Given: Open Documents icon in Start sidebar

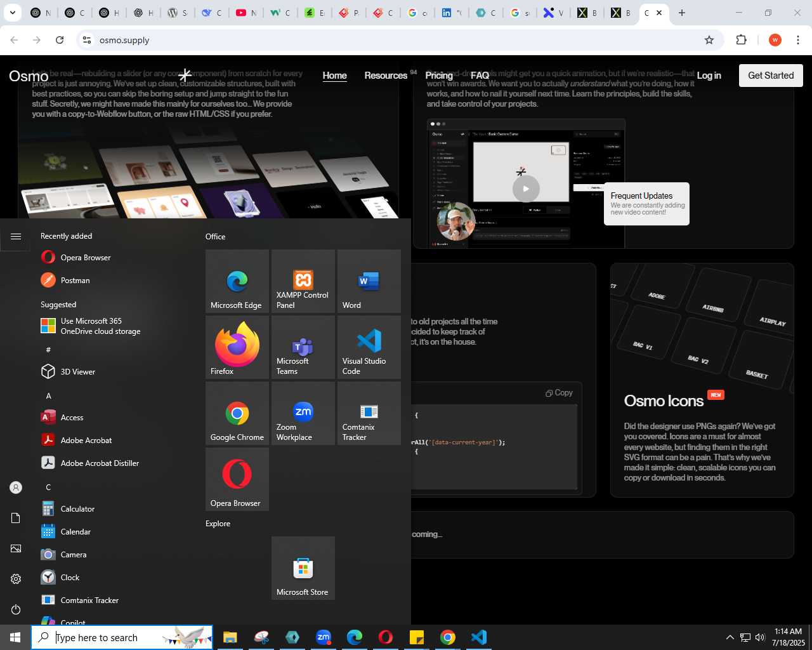Looking at the screenshot, I should coord(16,518).
